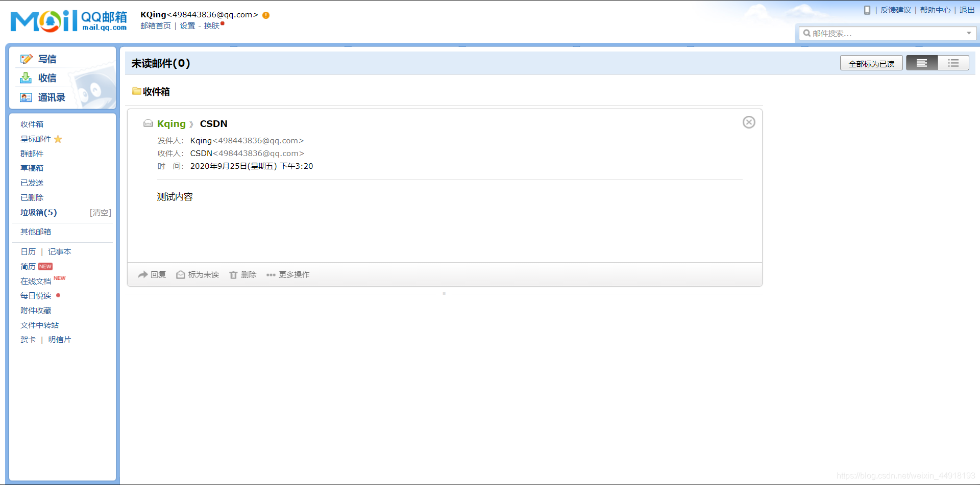The width and height of the screenshot is (980, 485).
Task: Open 邮箱首页 link
Action: [x=156, y=26]
